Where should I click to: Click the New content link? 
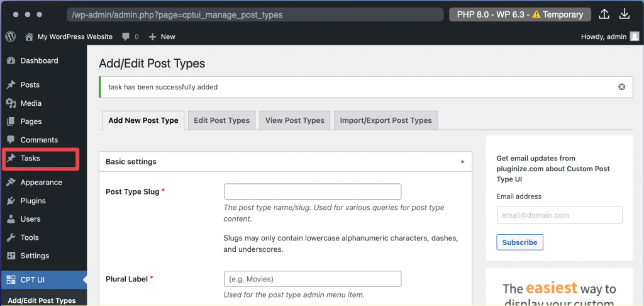[162, 37]
